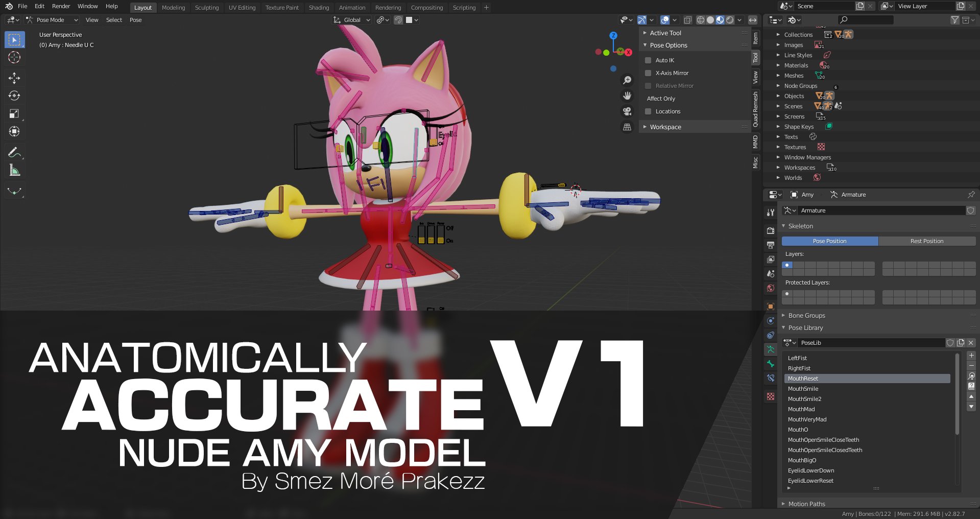Select the MouthSmile pose

[867, 389]
